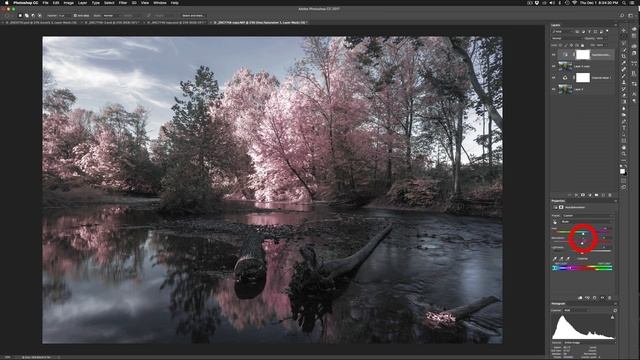Screen dimensions: 640x360
Task: Hide the Channel Mixer 1 layer
Action: (x=553, y=78)
